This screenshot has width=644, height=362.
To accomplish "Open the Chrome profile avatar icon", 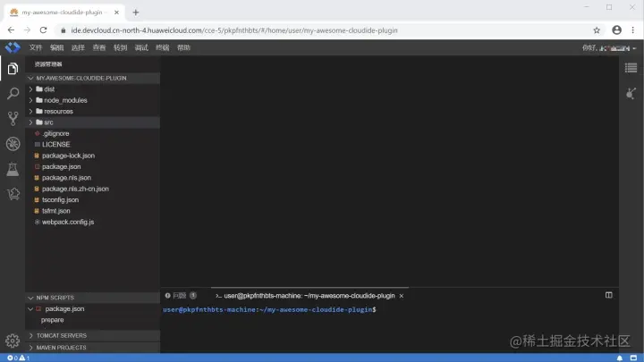I will point(616,30).
